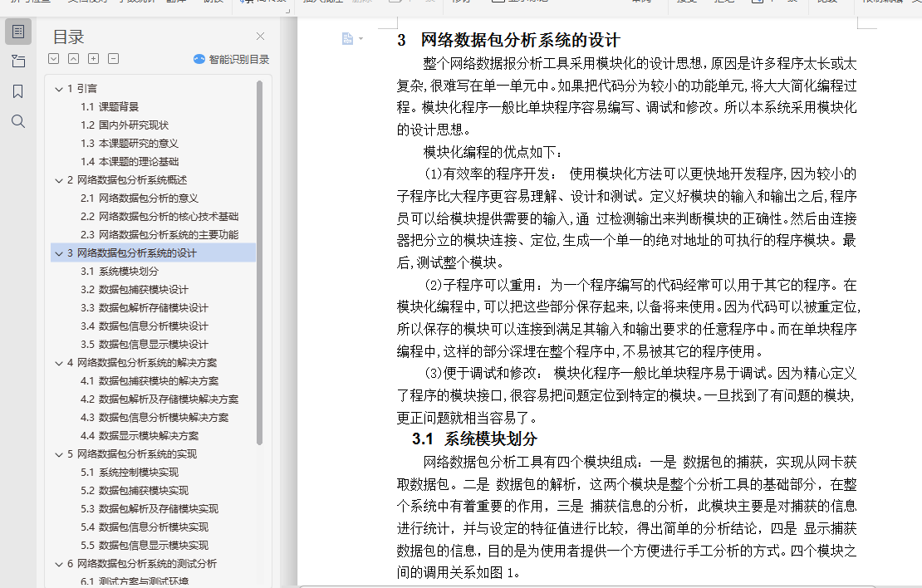The height and width of the screenshot is (588, 922).
Task: Navigate to '3.5 数据包信息显示模块设计'
Action: coord(145,344)
